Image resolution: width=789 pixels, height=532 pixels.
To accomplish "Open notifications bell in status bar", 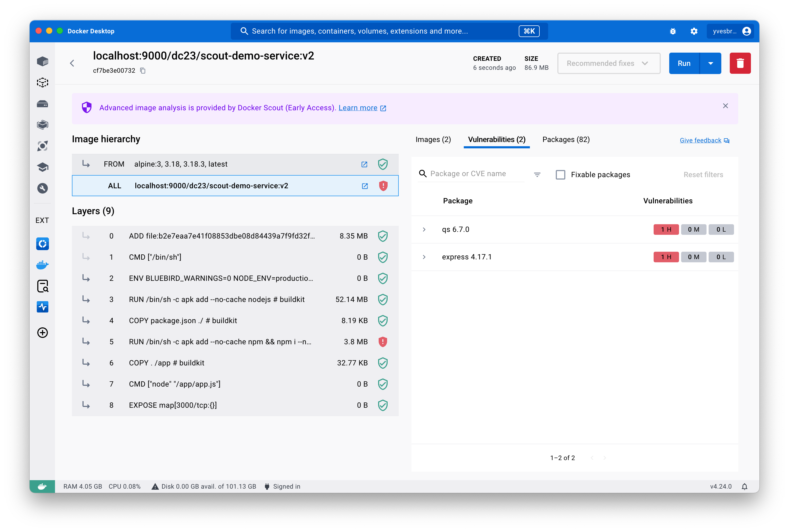I will click(744, 487).
